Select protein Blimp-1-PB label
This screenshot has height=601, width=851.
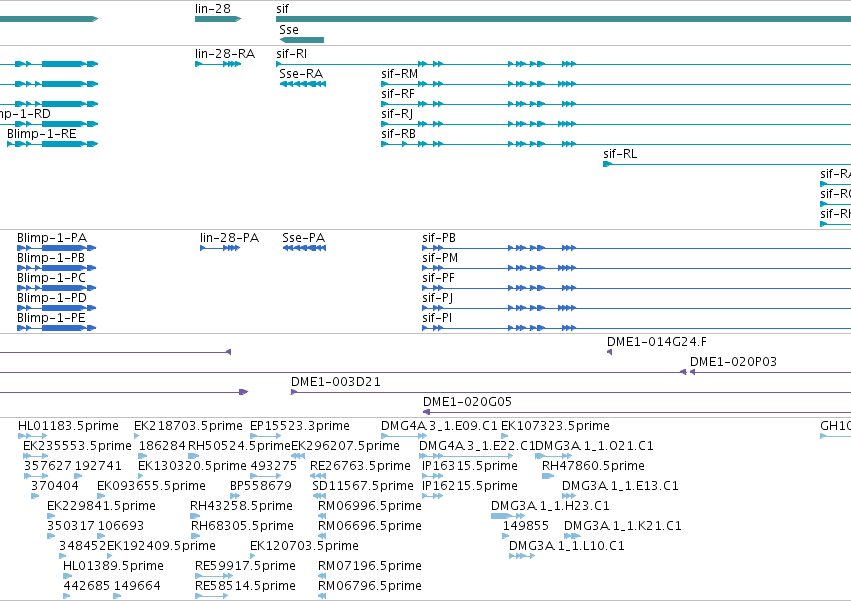(x=51, y=258)
